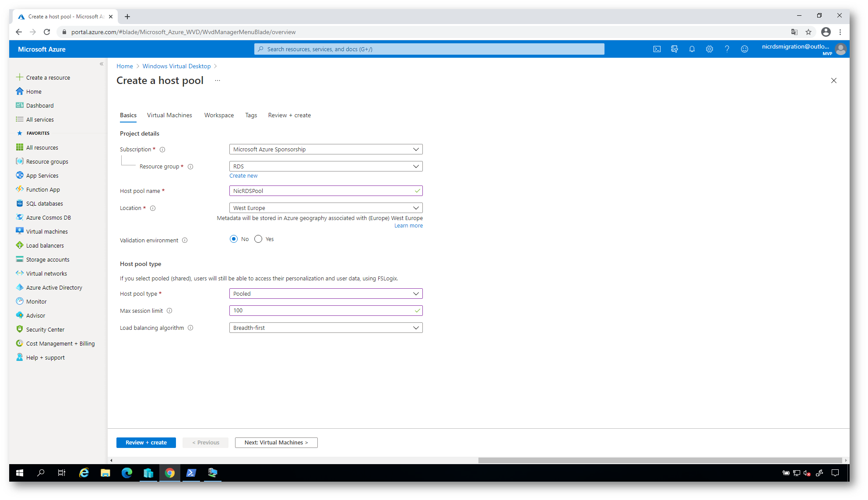Image resolution: width=868 pixels, height=500 pixels.
Task: Click the Azure search resources box
Action: [429, 49]
